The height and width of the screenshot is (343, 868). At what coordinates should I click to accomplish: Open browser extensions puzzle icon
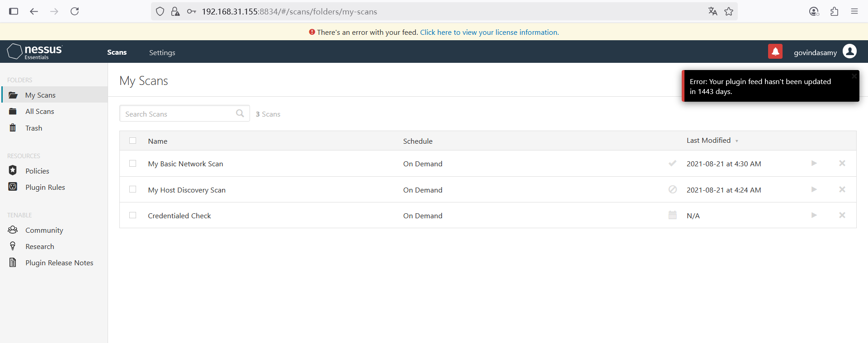click(x=835, y=11)
